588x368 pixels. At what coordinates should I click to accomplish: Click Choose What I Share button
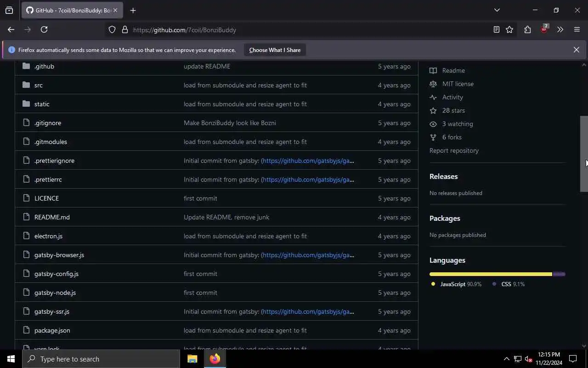(275, 50)
